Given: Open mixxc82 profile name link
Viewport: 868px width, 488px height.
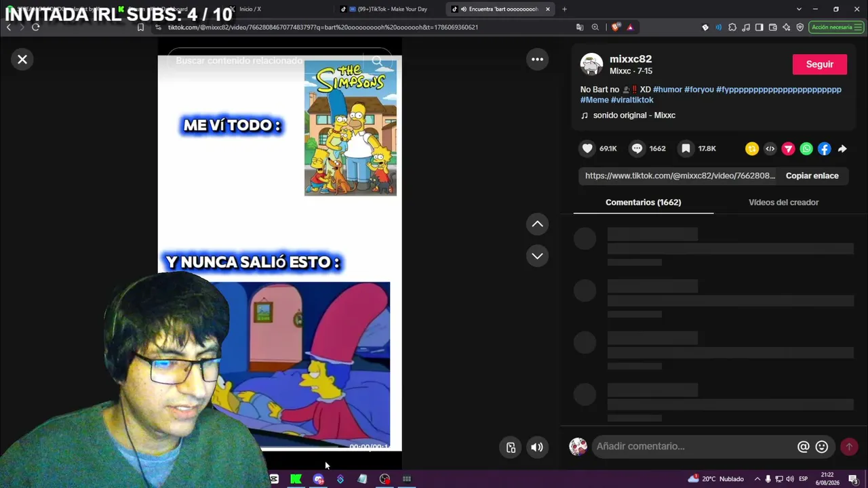Looking at the screenshot, I should click(631, 59).
